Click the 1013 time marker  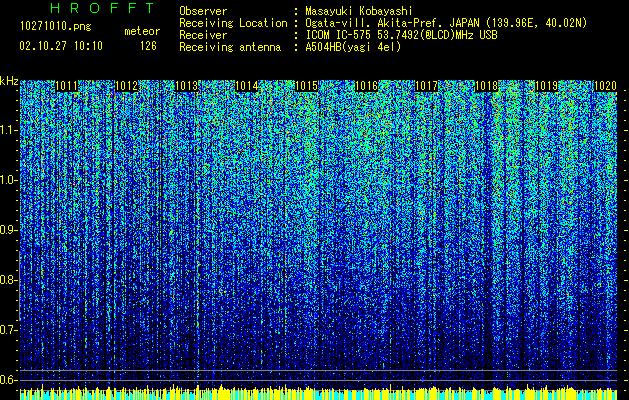click(x=187, y=86)
